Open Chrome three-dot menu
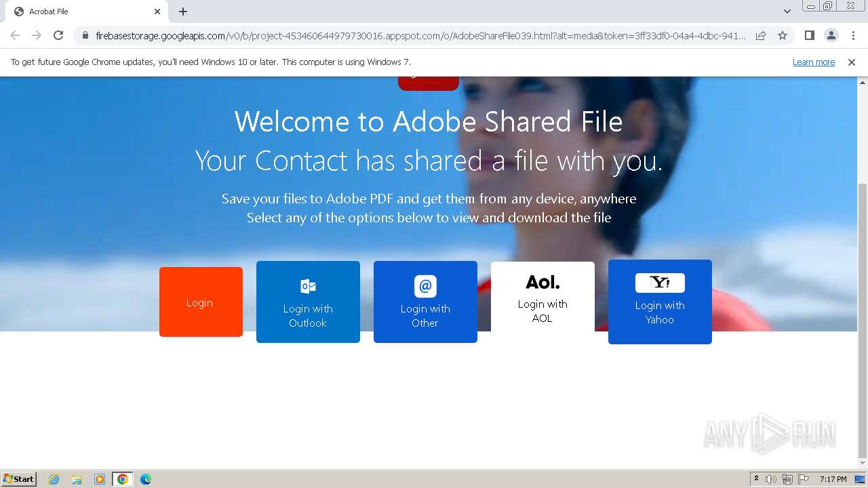 (853, 35)
